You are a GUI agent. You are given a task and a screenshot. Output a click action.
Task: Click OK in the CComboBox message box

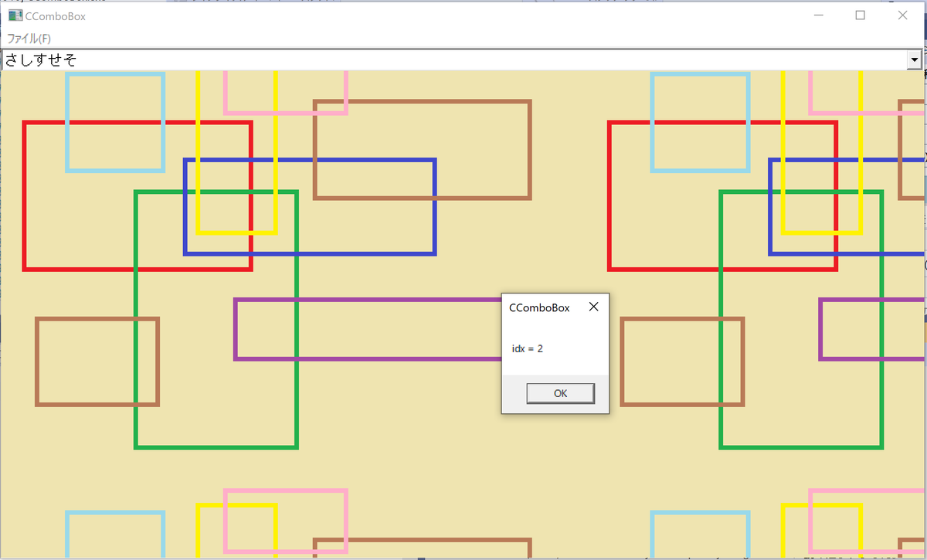point(560,393)
